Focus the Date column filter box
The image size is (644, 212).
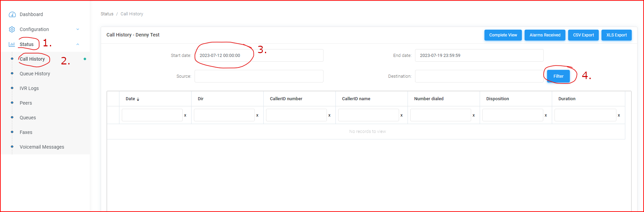point(152,115)
